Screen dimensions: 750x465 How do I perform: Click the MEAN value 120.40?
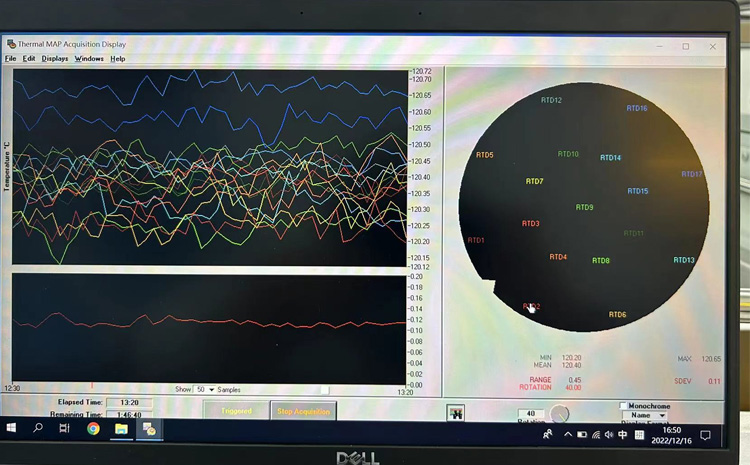[571, 365]
